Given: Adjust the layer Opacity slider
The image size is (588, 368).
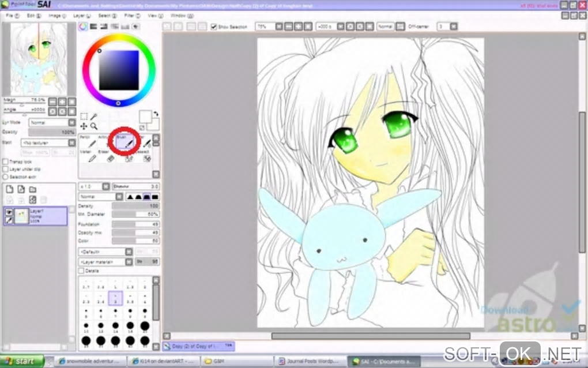Looking at the screenshot, I should pyautogui.click(x=52, y=133).
